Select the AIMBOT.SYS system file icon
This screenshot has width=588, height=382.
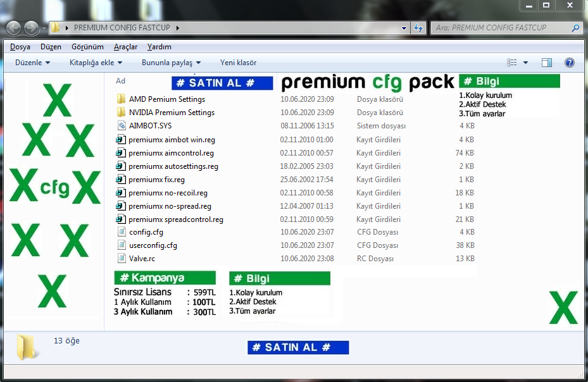(x=122, y=126)
